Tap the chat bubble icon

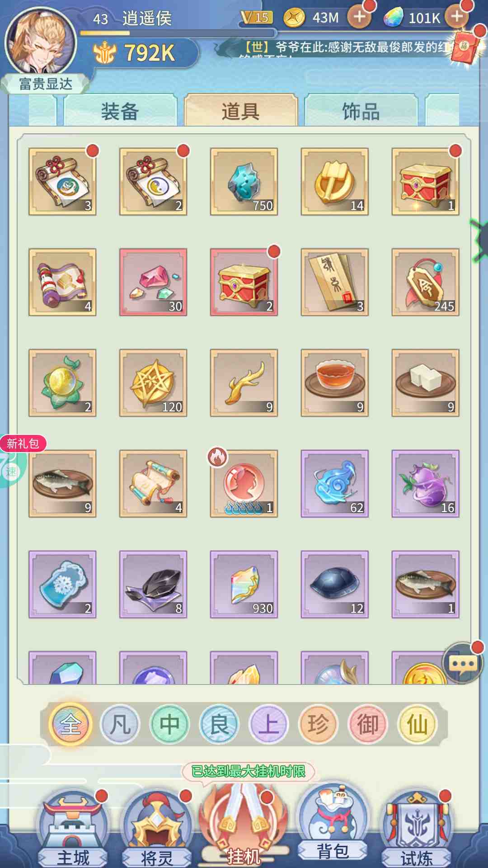[463, 663]
